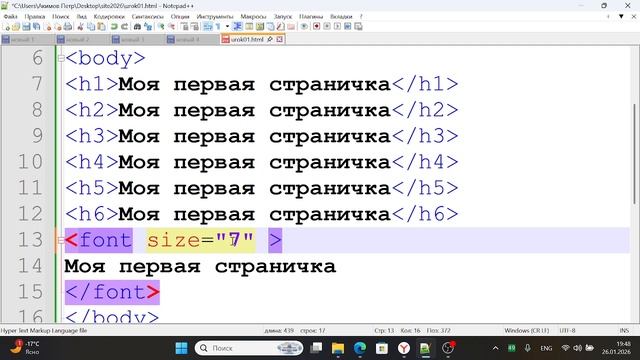
Task: Close the urok01.html tab
Action: (280, 39)
